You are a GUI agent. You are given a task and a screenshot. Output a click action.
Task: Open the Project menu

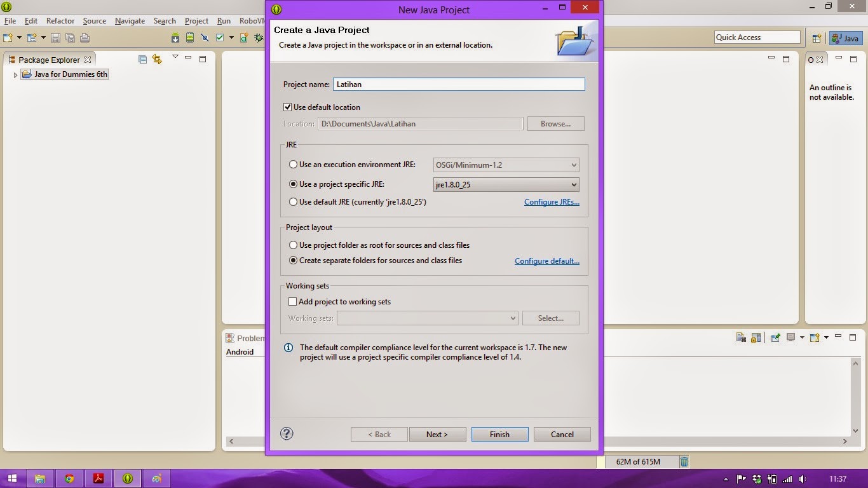click(196, 21)
